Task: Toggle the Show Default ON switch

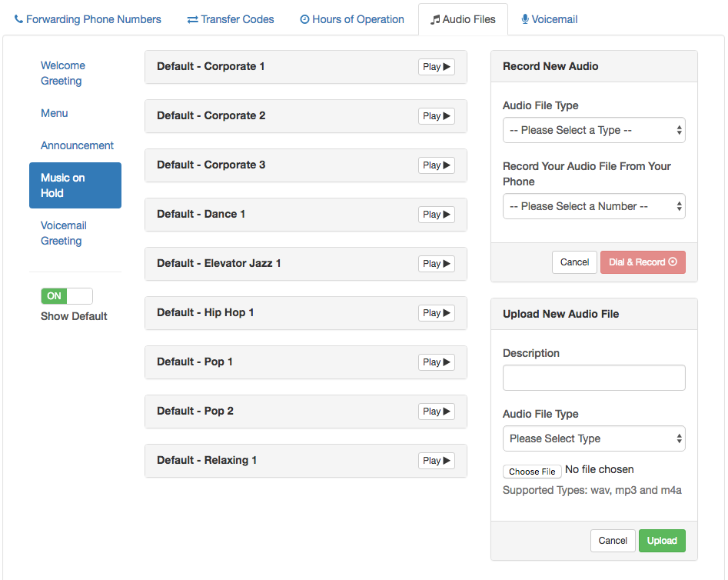Action: pos(67,296)
